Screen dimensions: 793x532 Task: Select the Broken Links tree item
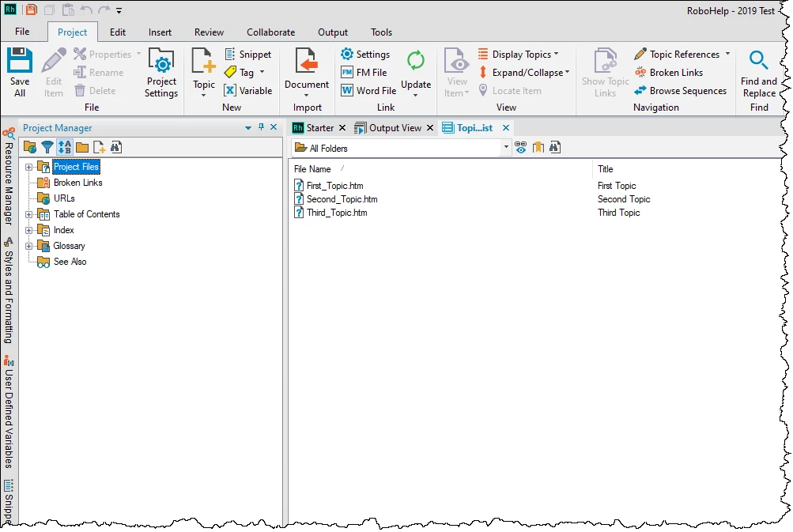pyautogui.click(x=78, y=183)
